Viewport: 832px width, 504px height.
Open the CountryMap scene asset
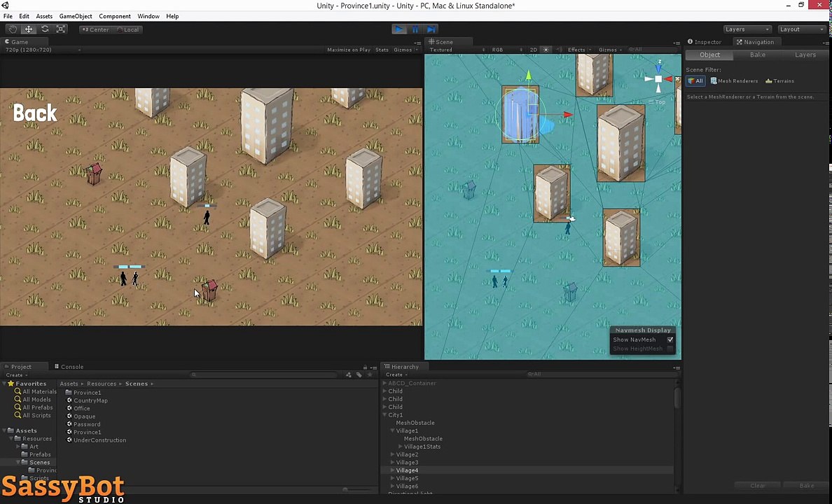(x=86, y=400)
